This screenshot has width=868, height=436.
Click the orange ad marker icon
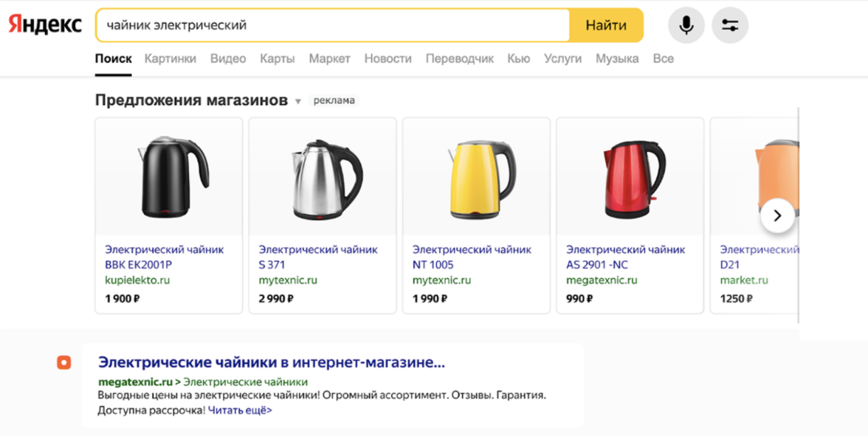click(64, 362)
